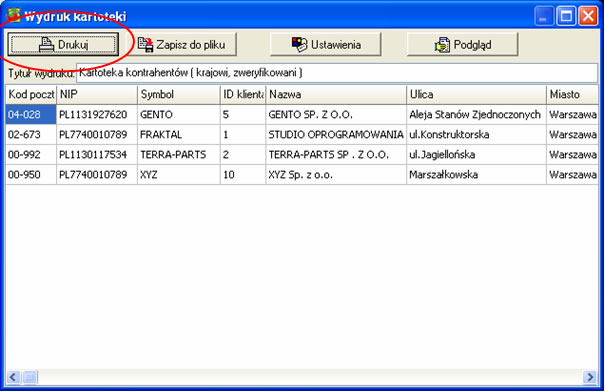Screen dimensions: 605x392
Task: Click the Ulica column header
Action: [x=477, y=95]
